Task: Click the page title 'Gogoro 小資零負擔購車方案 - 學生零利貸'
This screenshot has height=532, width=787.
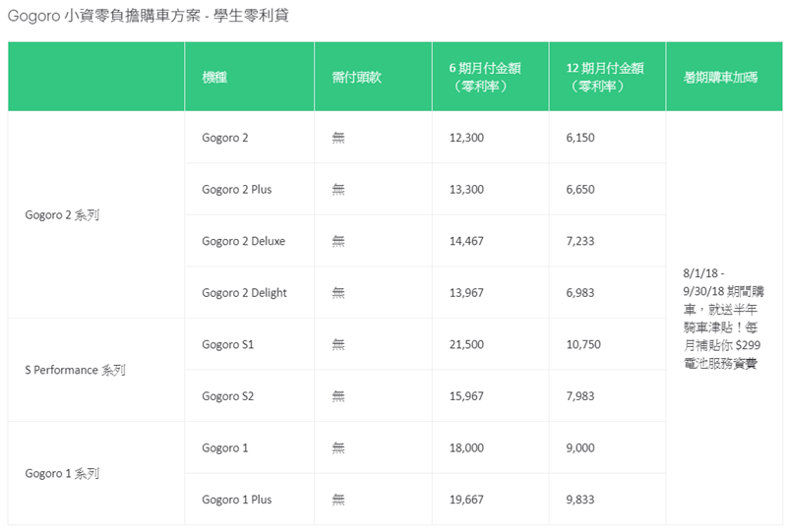Action: (x=149, y=16)
